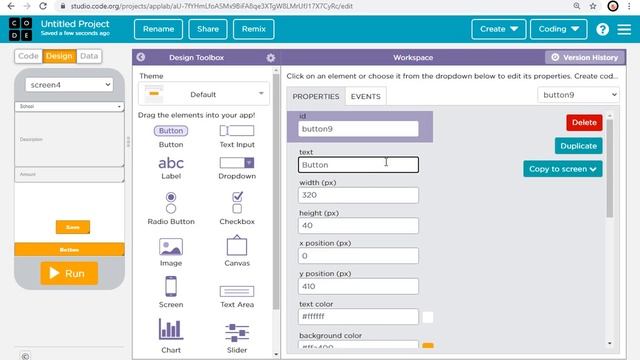
Task: Click the orange Run button
Action: click(69, 273)
